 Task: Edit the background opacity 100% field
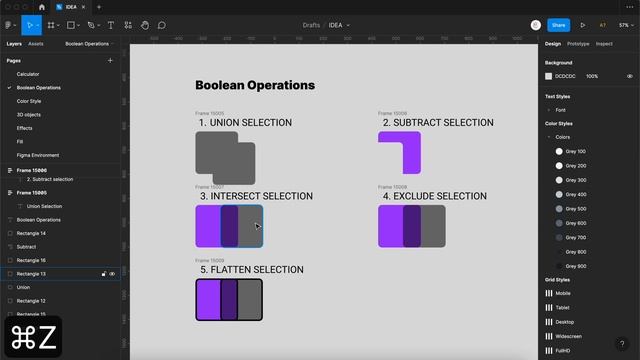coord(592,76)
